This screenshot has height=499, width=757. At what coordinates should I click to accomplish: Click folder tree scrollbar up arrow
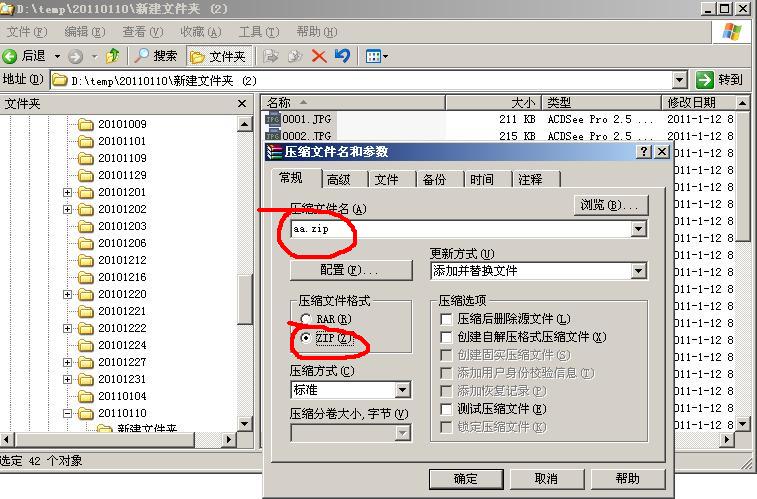[245, 124]
